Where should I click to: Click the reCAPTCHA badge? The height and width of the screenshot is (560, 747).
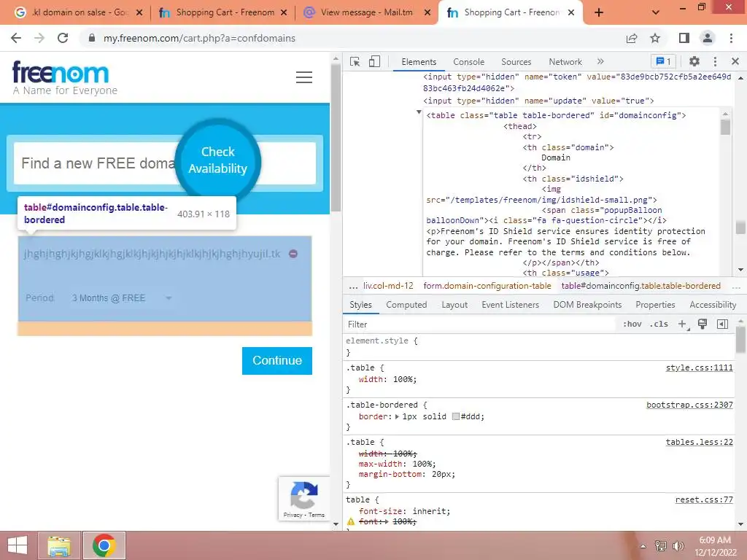(304, 498)
